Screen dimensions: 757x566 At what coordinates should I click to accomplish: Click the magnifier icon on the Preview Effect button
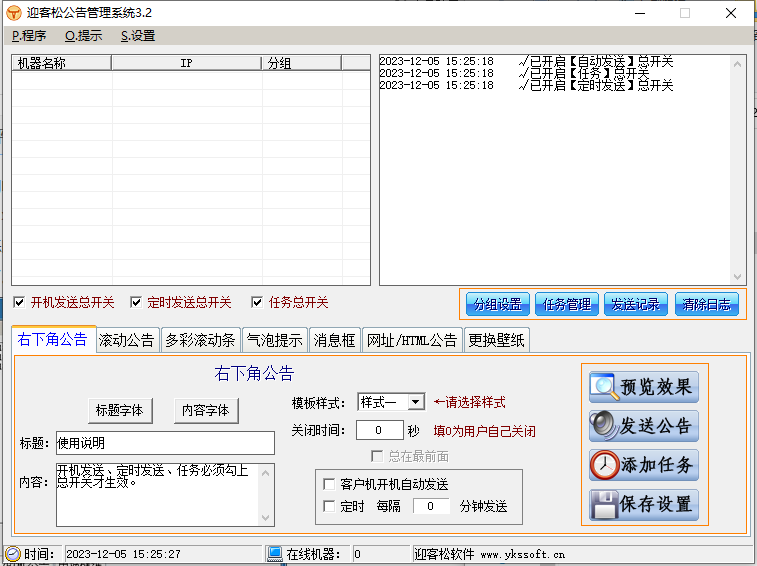(x=604, y=387)
